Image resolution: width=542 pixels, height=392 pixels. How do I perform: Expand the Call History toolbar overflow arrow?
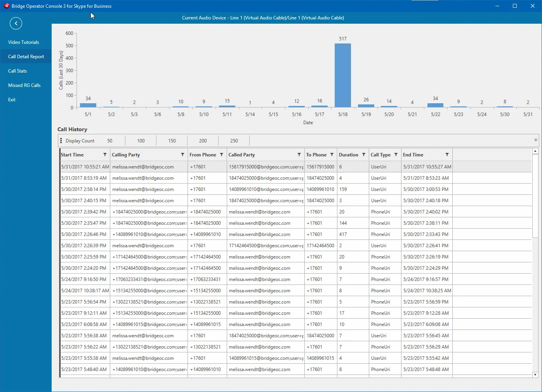pyautogui.click(x=535, y=140)
